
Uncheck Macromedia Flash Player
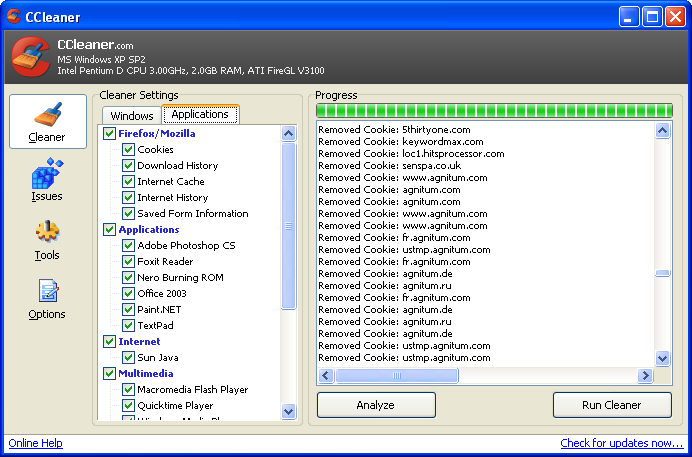pyautogui.click(x=128, y=390)
